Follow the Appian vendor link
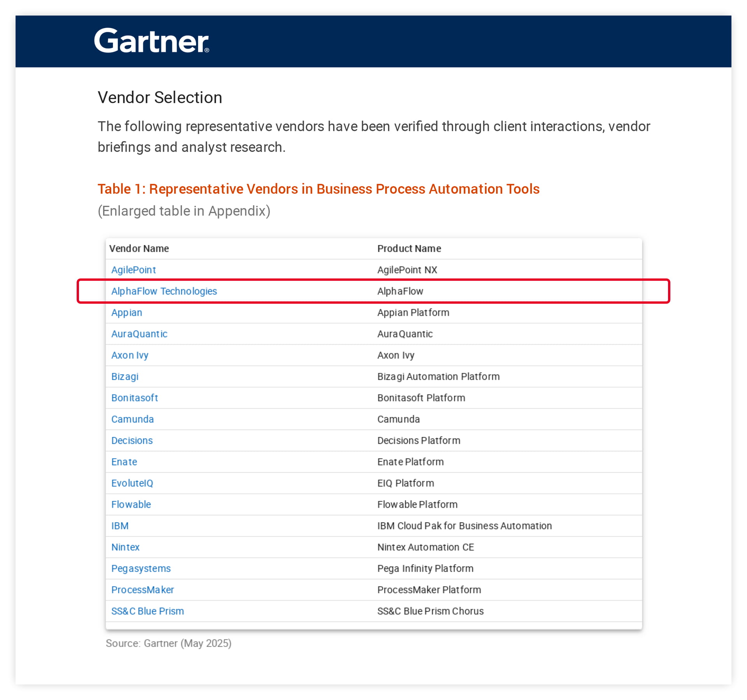 [x=126, y=313]
